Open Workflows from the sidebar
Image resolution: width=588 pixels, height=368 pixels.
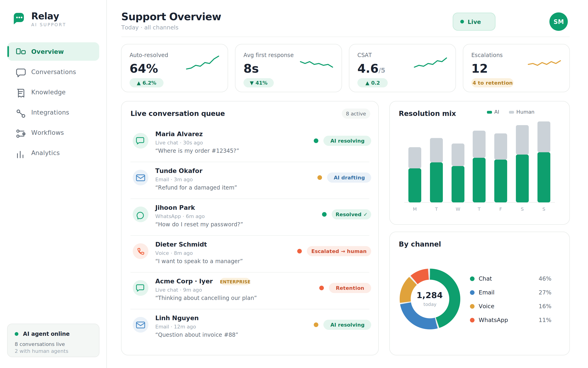pyautogui.click(x=53, y=132)
